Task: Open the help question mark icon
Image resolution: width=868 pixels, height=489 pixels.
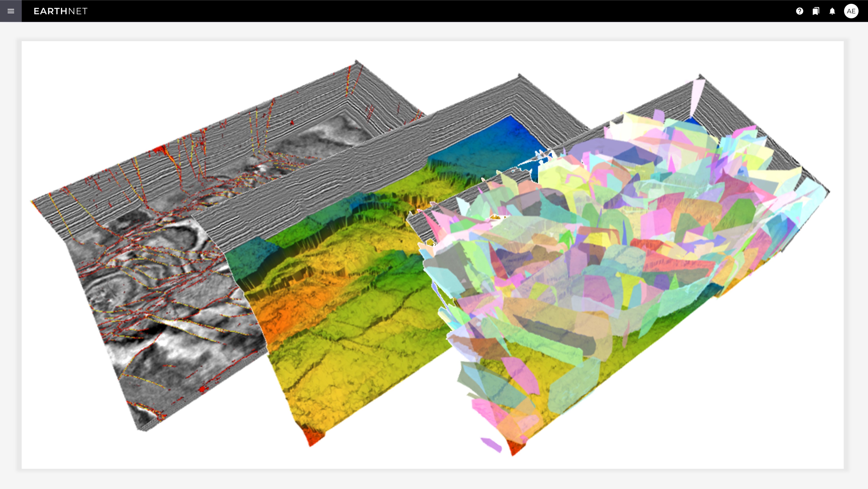Action: click(800, 11)
